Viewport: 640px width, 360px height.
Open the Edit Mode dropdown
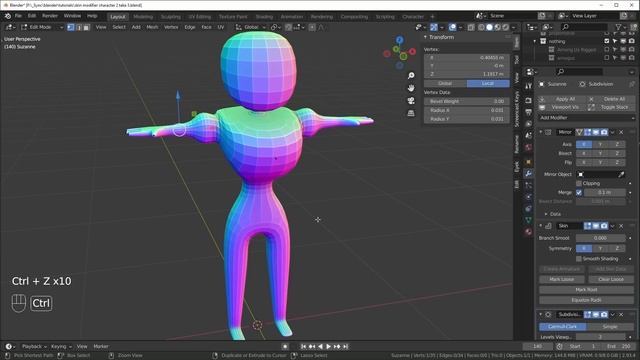pos(42,27)
